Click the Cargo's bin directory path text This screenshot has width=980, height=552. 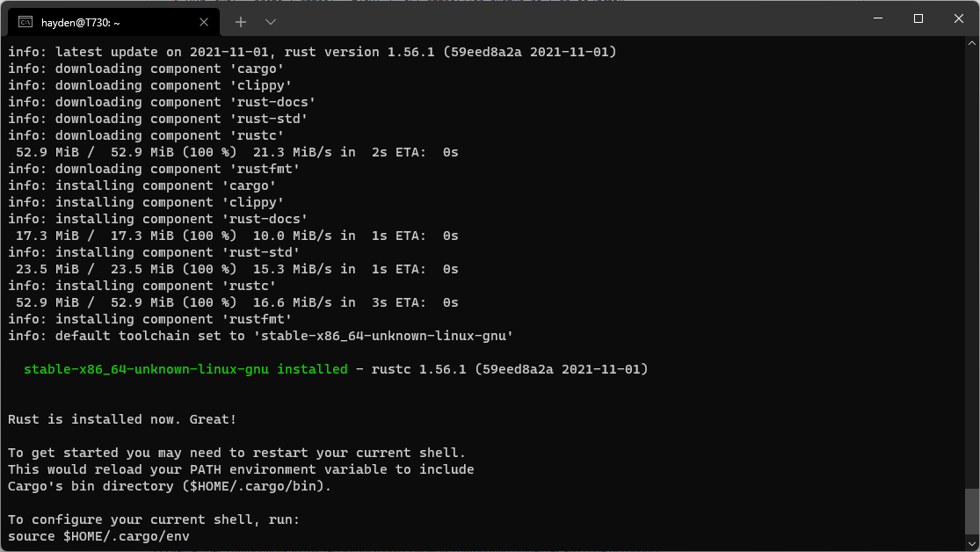[x=169, y=485]
